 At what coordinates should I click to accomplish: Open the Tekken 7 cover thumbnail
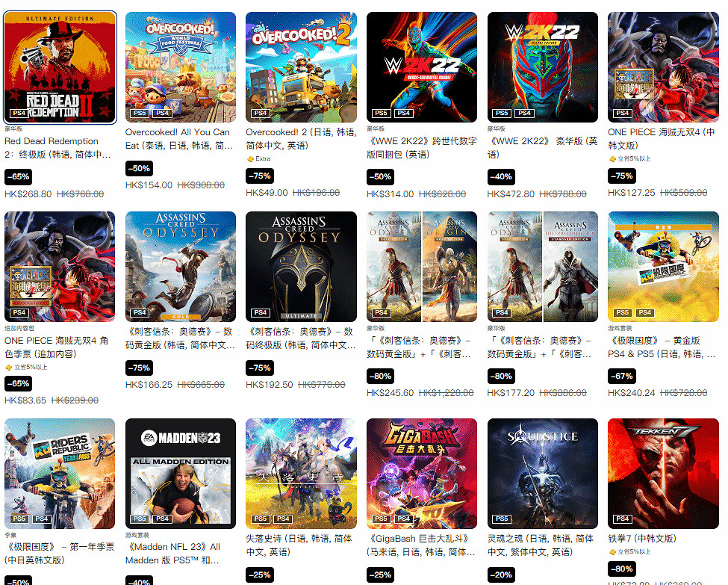664,474
